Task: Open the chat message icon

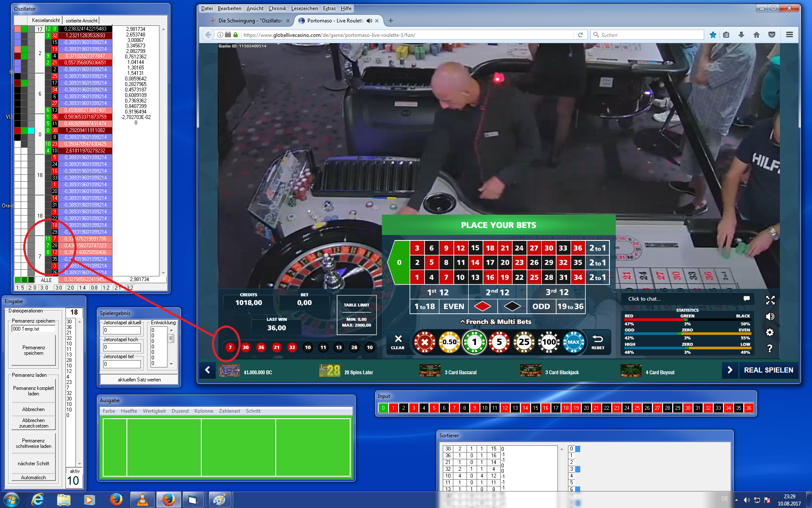Action: pyautogui.click(x=746, y=299)
